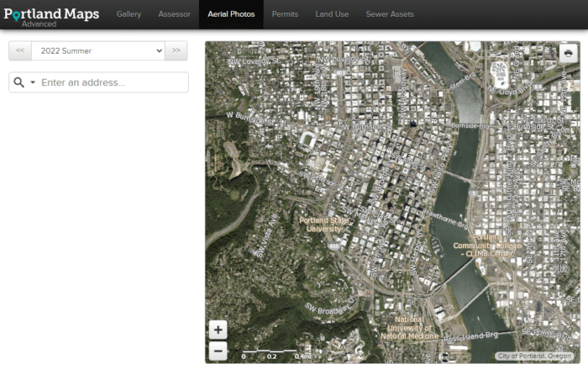The width and height of the screenshot is (588, 380).
Task: Go to the Land Use tab
Action: tap(334, 14)
